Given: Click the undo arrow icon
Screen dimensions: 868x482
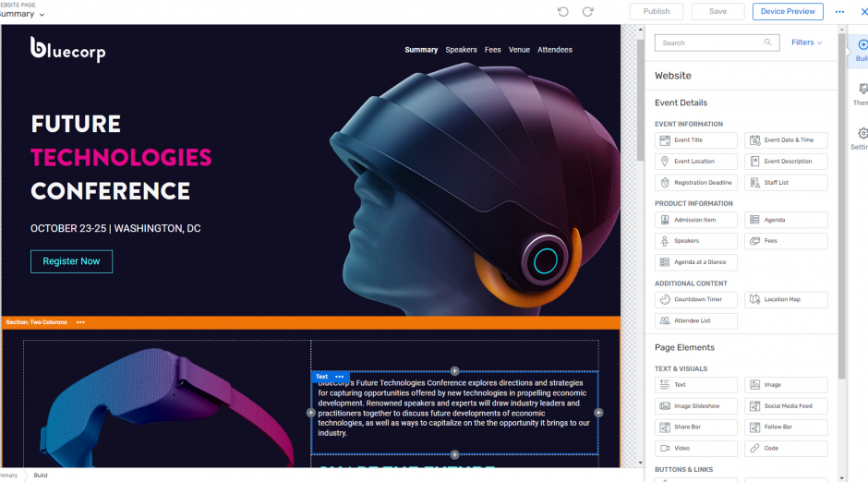Looking at the screenshot, I should (563, 11).
